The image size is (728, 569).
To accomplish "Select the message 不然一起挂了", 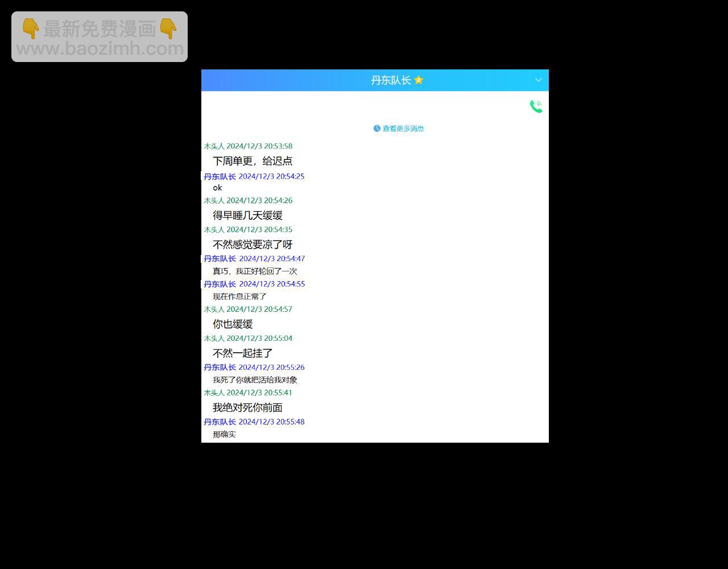I will tap(242, 353).
